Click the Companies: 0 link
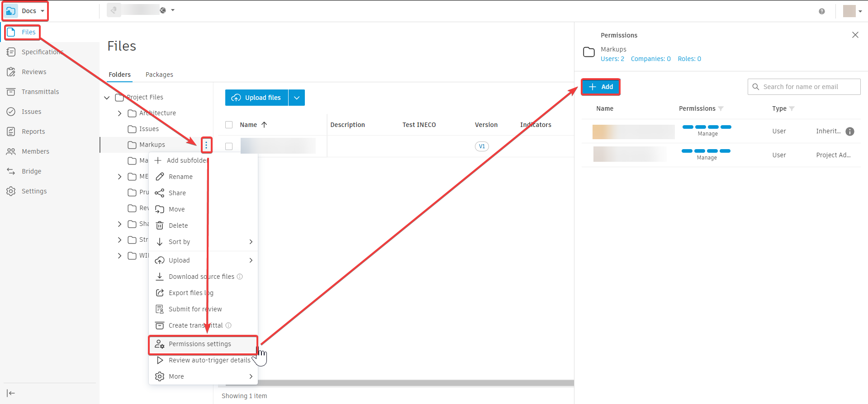This screenshot has width=868, height=404. pos(651,59)
